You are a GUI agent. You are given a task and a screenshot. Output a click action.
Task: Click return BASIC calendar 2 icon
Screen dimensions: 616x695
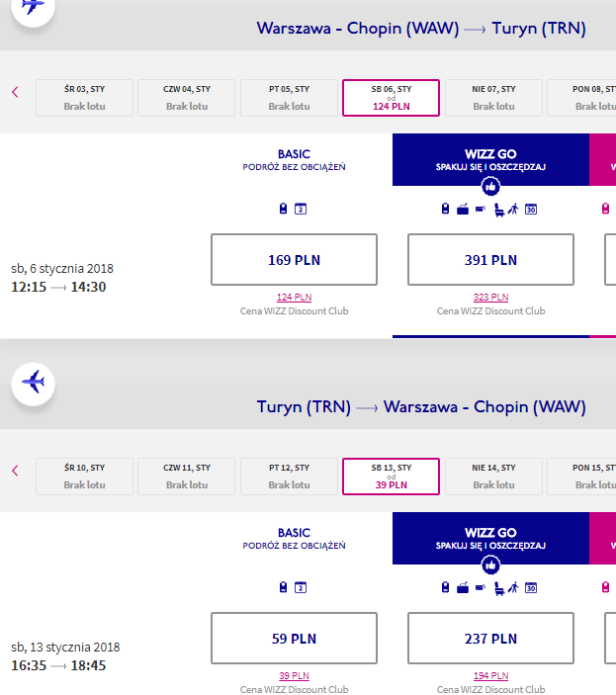point(301,588)
